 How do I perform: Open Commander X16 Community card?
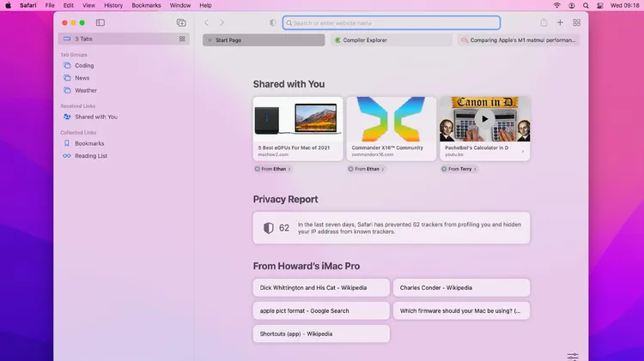pos(392,129)
